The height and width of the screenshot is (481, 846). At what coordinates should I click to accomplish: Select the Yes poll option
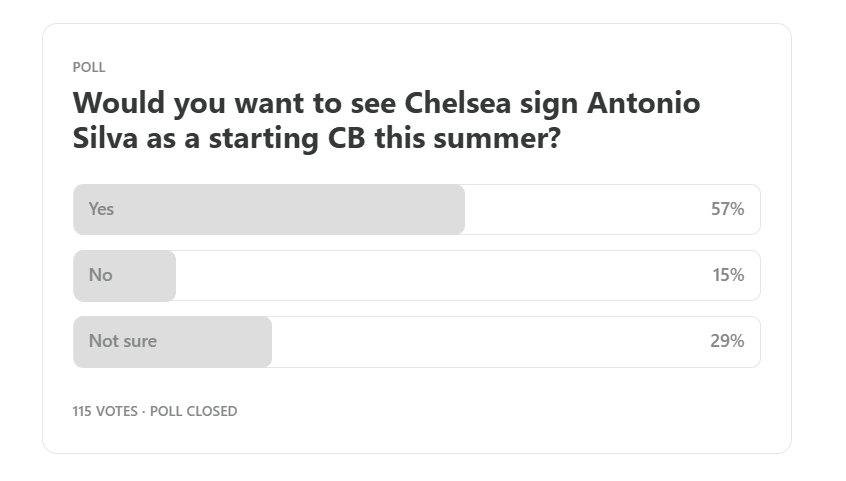[x=417, y=209]
